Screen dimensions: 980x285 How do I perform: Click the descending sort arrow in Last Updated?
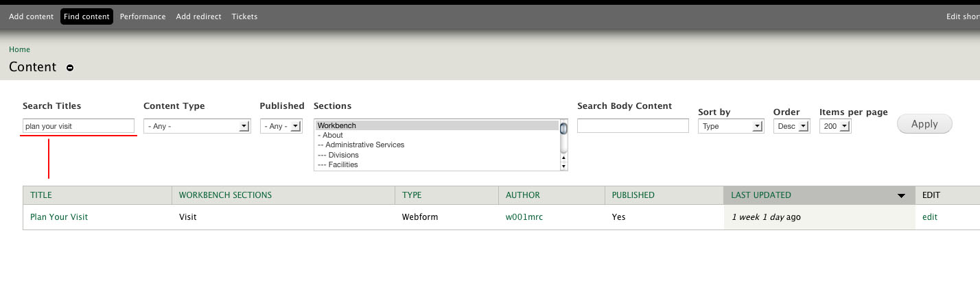click(x=901, y=196)
